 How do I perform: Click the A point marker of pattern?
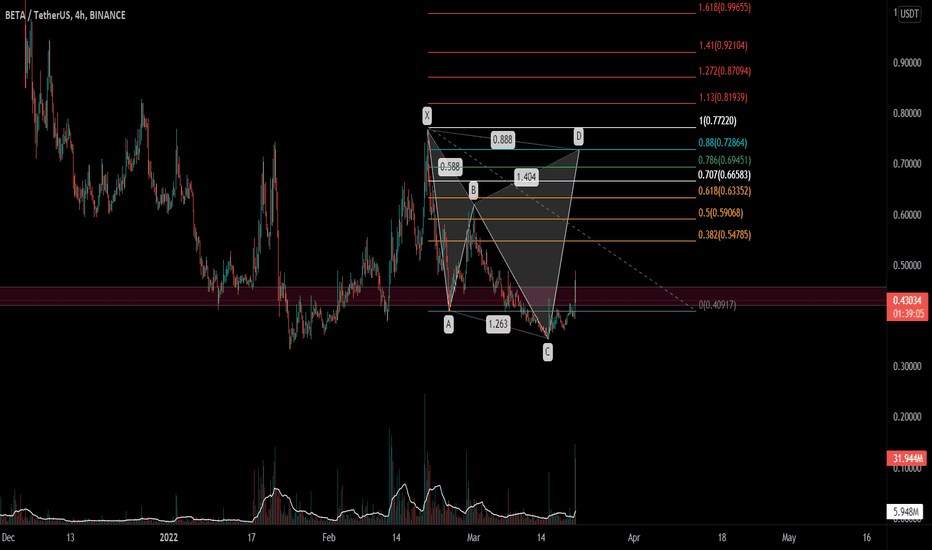pyautogui.click(x=449, y=325)
